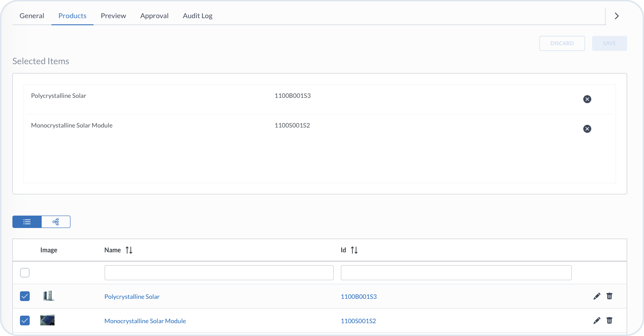644x336 pixels.
Task: Click the Image column header
Action: (49, 250)
